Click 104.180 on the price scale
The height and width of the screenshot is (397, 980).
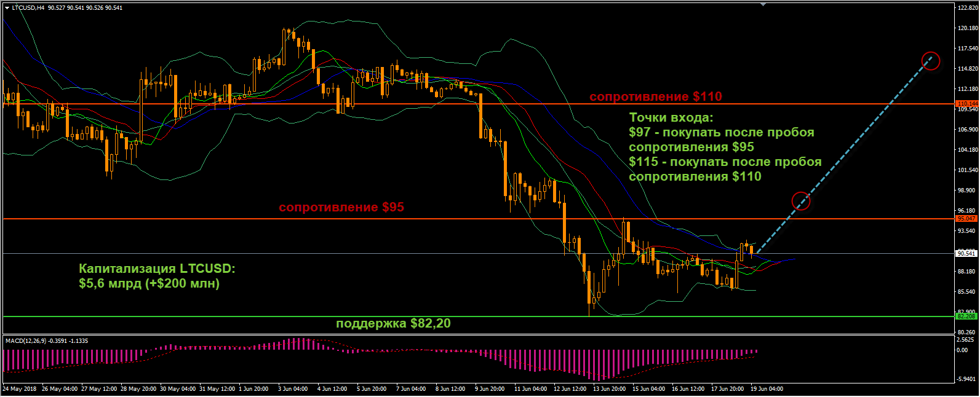(x=968, y=150)
